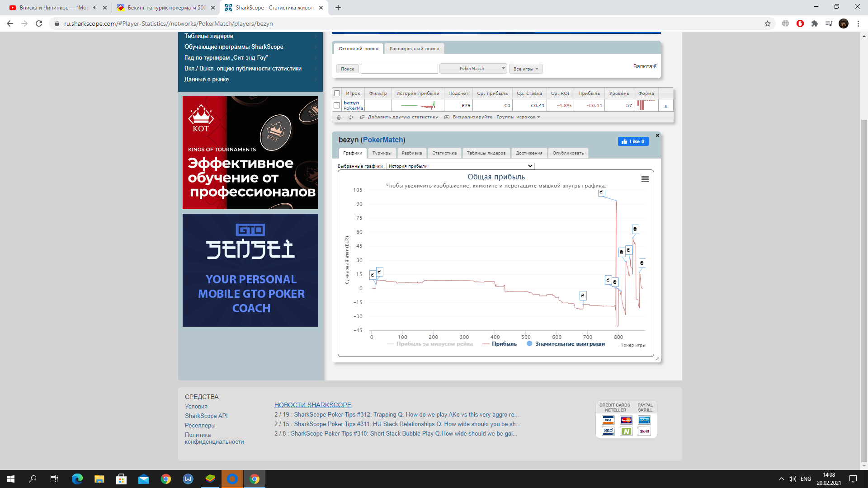This screenshot has width=868, height=488.
Task: Open the media control playlist icon
Action: [829, 23]
